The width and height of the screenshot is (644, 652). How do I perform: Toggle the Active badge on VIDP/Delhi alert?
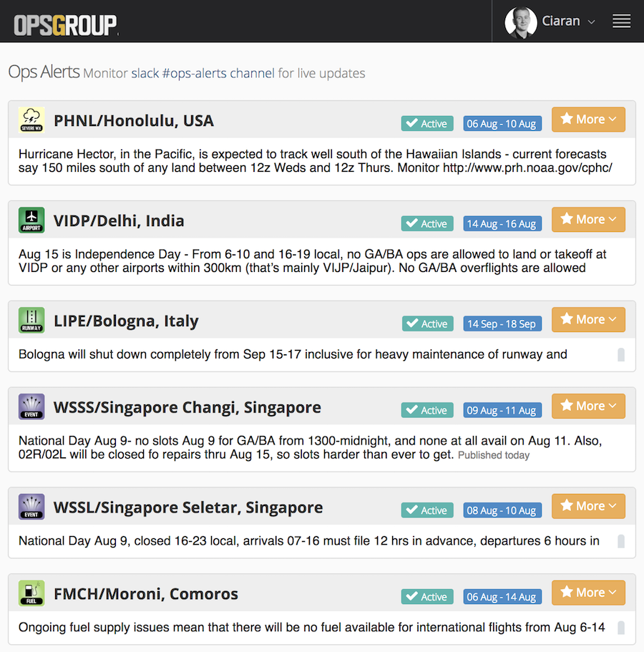427,224
